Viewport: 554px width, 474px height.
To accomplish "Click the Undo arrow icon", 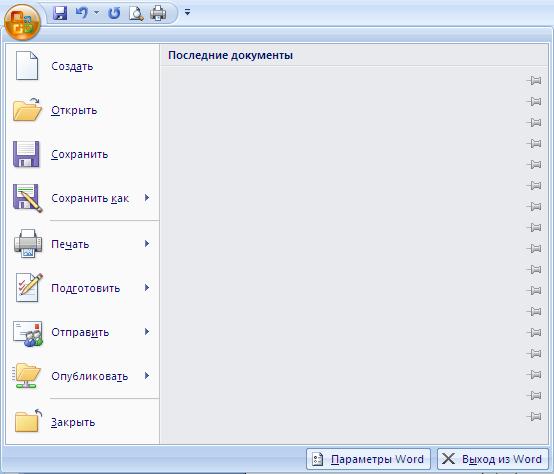I will 82,13.
